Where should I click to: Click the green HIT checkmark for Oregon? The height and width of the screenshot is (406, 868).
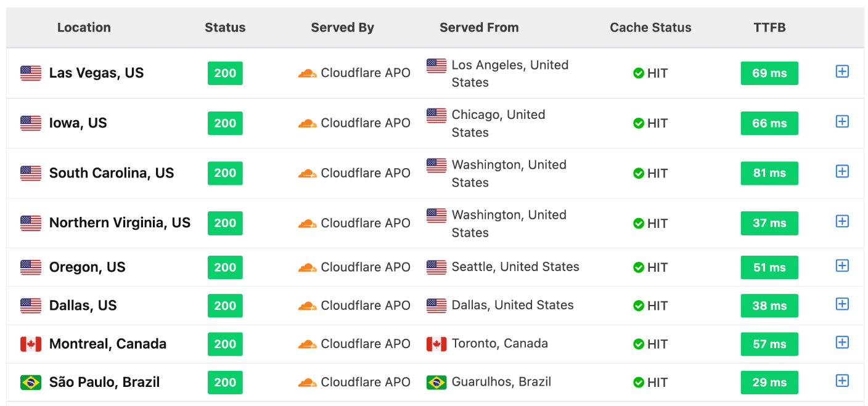pos(639,267)
